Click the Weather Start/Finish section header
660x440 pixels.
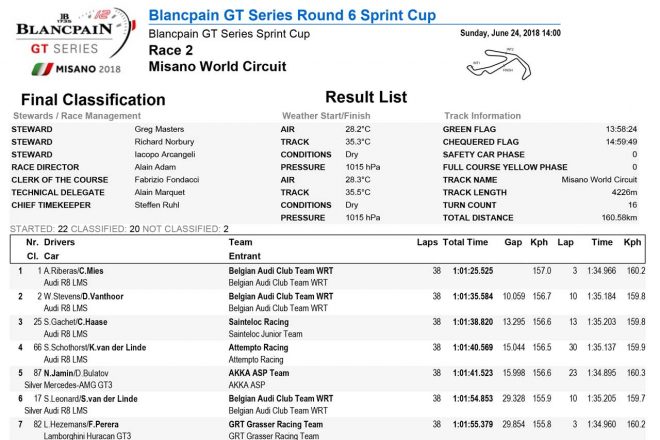(x=326, y=116)
